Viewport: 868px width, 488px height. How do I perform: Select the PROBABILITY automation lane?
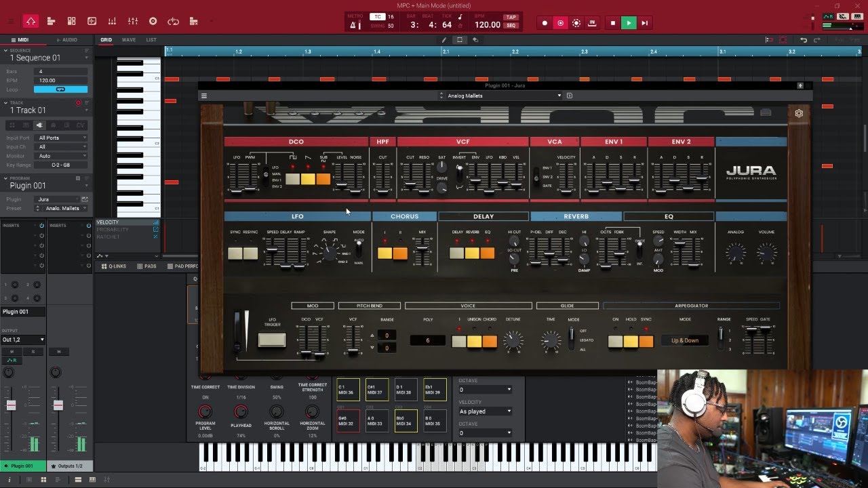127,230
